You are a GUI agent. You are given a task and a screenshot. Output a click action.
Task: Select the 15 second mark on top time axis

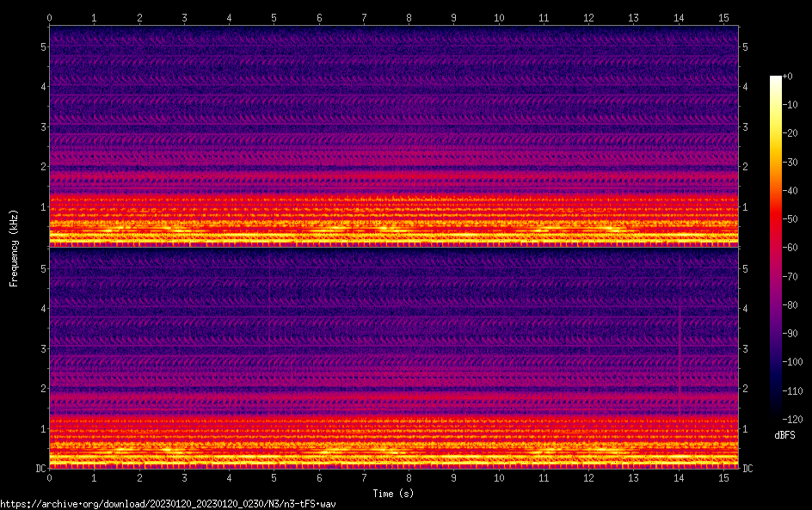click(723, 17)
